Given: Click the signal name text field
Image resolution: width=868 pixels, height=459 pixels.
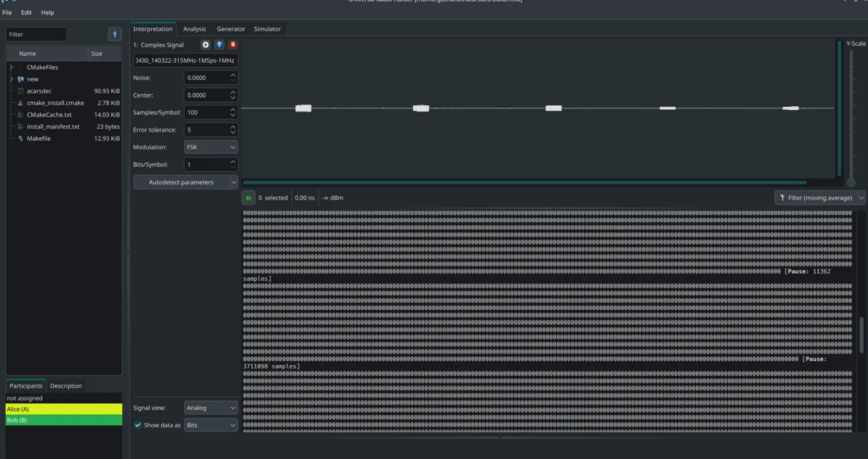Looking at the screenshot, I should click(x=185, y=60).
